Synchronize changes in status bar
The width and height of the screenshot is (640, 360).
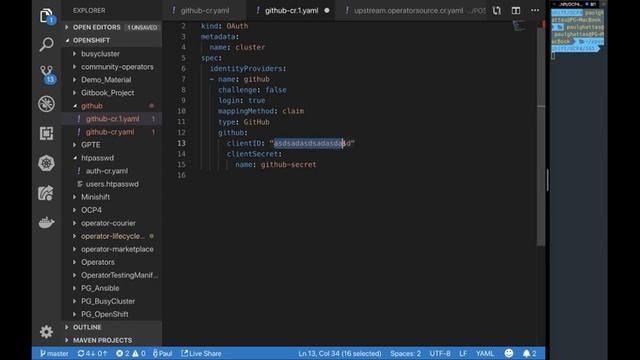(92, 353)
